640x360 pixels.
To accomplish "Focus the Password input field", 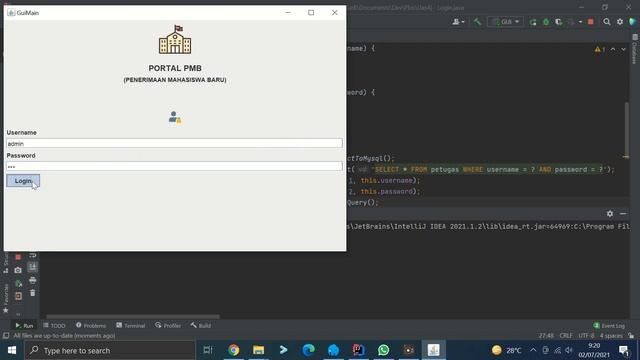I will (174, 166).
